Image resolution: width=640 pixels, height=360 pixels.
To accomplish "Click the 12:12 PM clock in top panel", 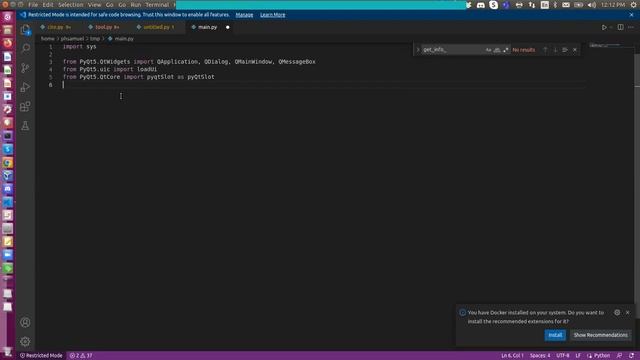I will pyautogui.click(x=613, y=5).
